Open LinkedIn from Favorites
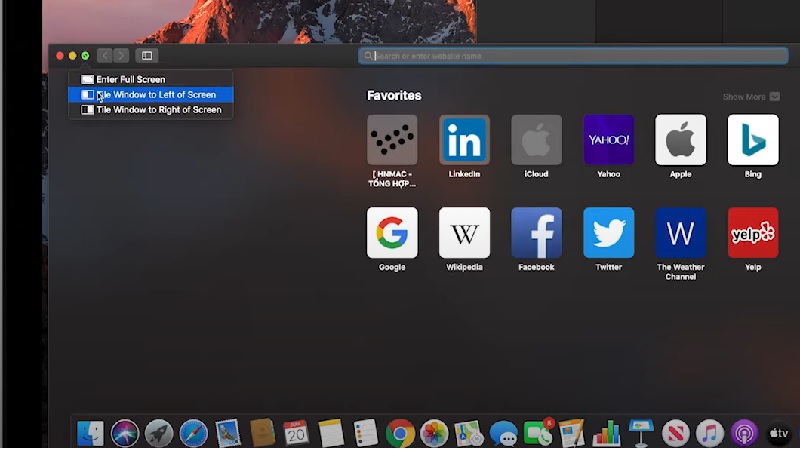The width and height of the screenshot is (800, 449). (464, 140)
